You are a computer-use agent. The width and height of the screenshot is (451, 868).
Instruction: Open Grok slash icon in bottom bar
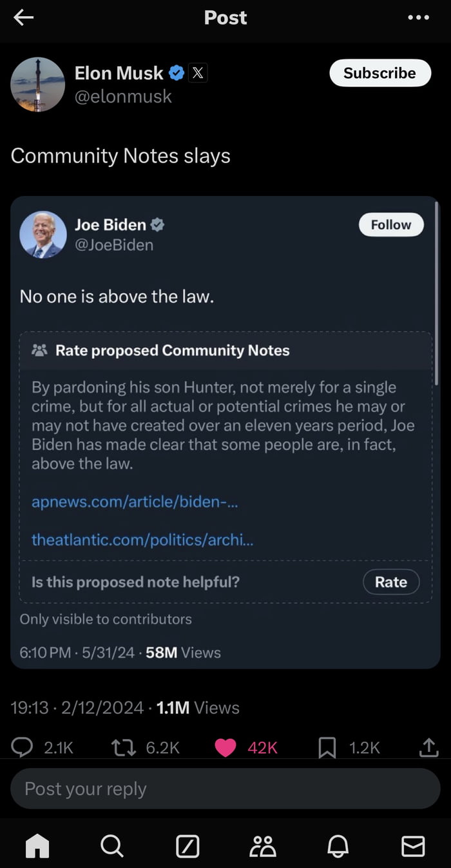pyautogui.click(x=187, y=846)
